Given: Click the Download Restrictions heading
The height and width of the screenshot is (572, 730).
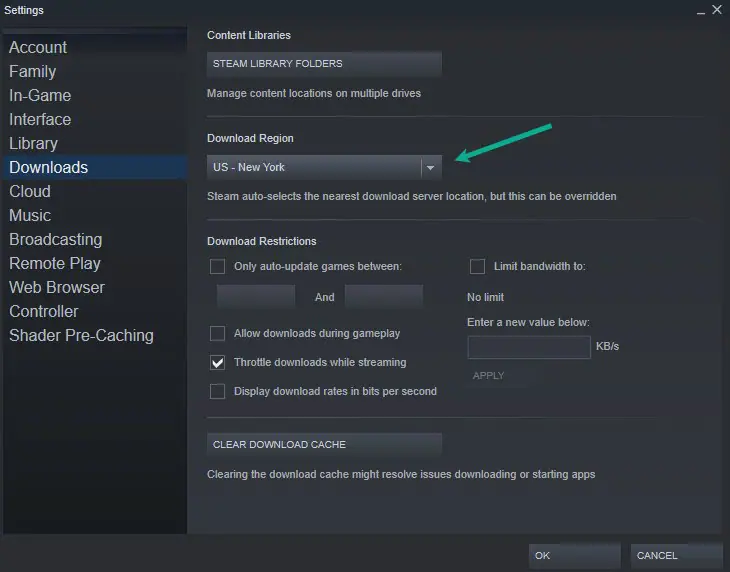Looking at the screenshot, I should click(x=262, y=241).
